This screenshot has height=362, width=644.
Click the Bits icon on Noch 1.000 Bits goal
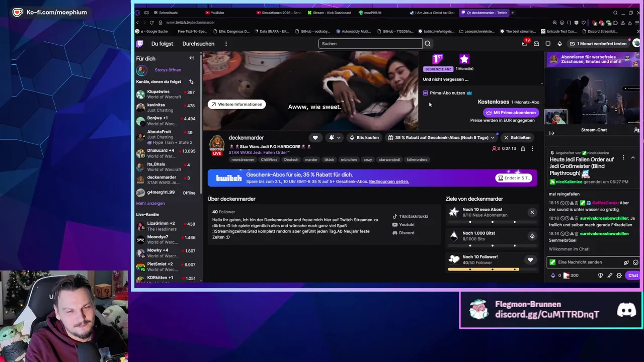tap(532, 236)
